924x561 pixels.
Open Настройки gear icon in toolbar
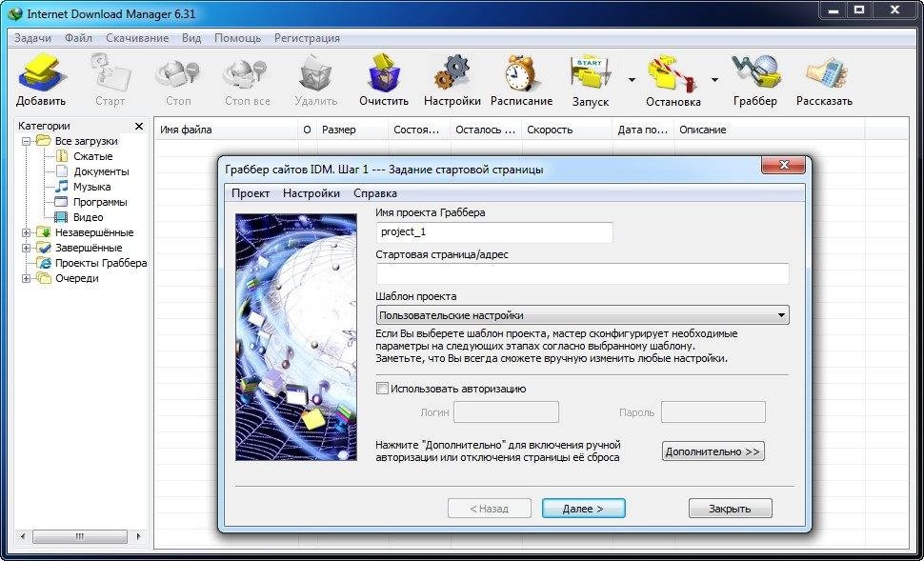pyautogui.click(x=452, y=71)
